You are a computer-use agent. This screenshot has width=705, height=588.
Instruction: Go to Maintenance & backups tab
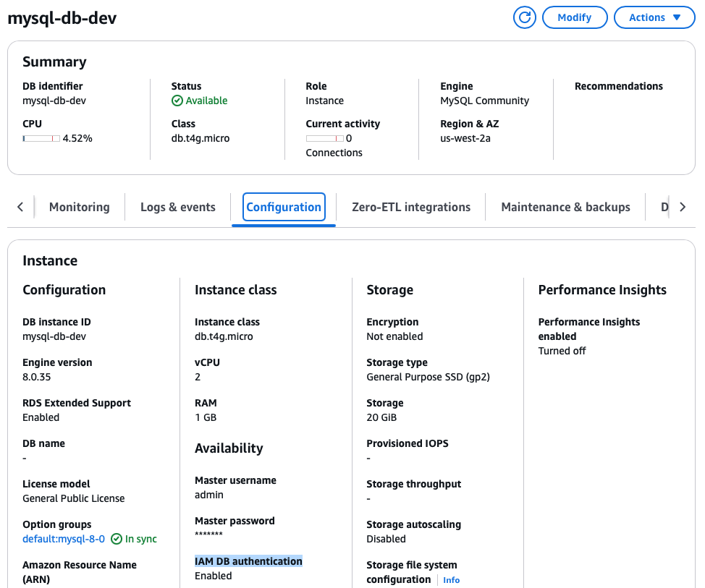click(x=565, y=207)
